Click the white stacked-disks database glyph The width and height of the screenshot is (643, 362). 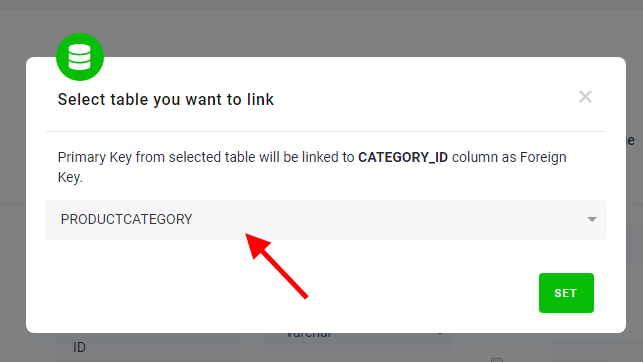tap(80, 57)
